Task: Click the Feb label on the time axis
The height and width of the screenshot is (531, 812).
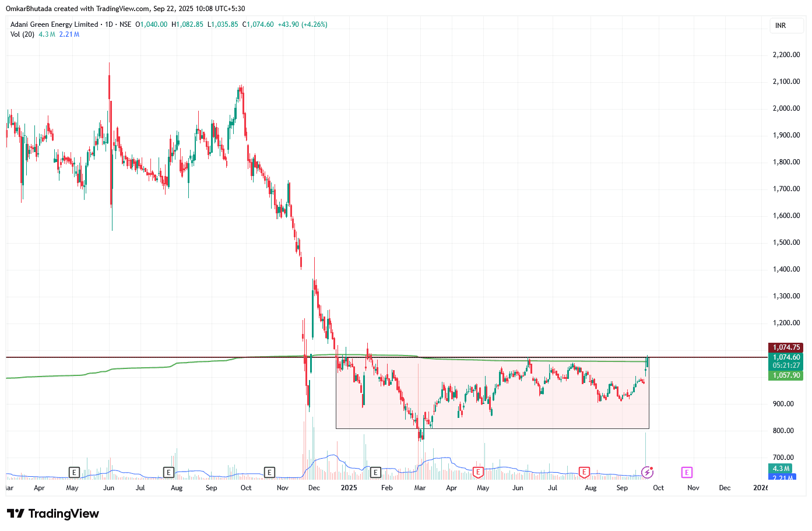Action: click(386, 488)
